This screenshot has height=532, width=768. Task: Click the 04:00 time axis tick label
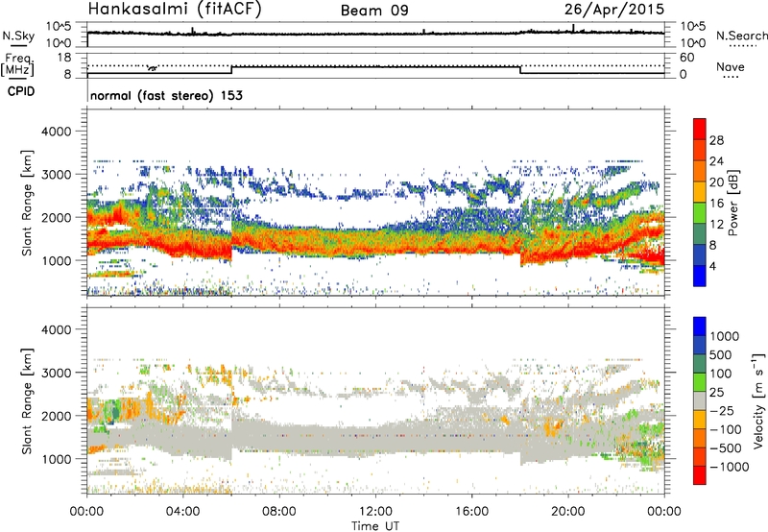[182, 512]
